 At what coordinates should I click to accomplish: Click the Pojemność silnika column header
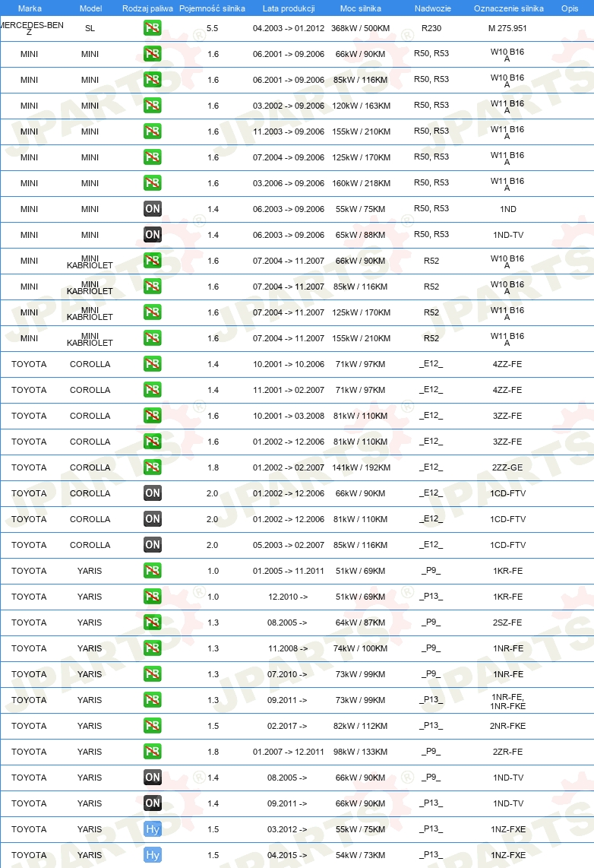[213, 8]
